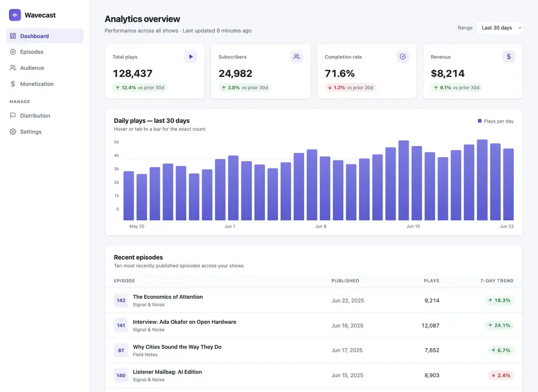
Task: Click the Jun 17, 2025 published date
Action: [347, 350]
